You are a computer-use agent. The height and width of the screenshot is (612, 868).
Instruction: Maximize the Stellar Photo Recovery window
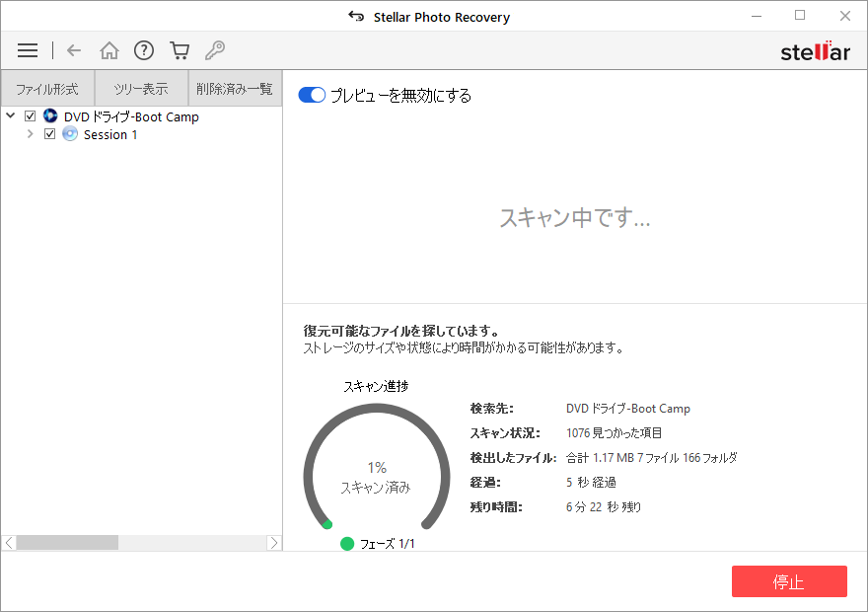point(800,16)
